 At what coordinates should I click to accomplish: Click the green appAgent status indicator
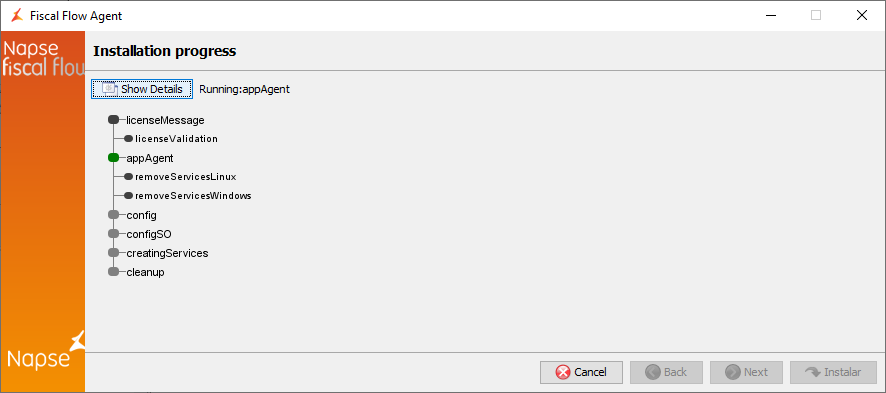point(113,158)
